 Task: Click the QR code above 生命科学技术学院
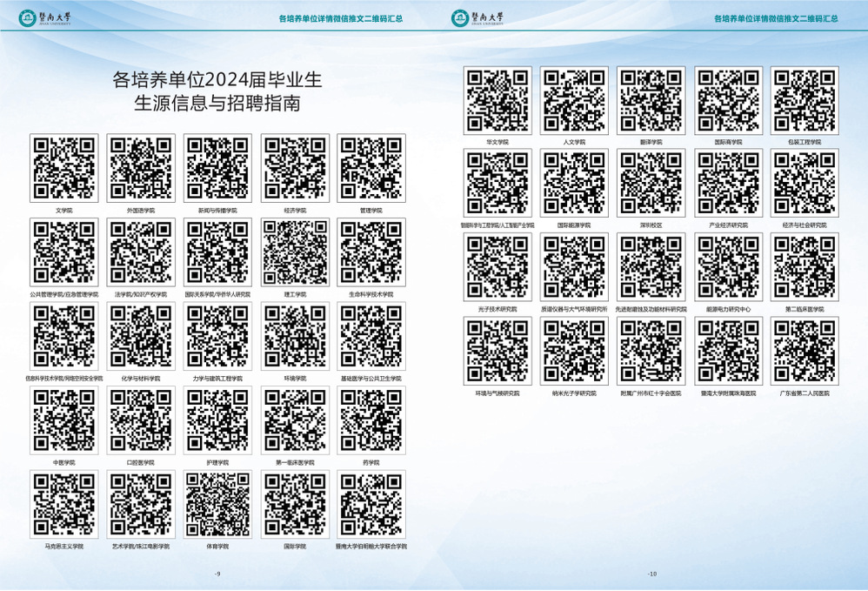(x=371, y=252)
